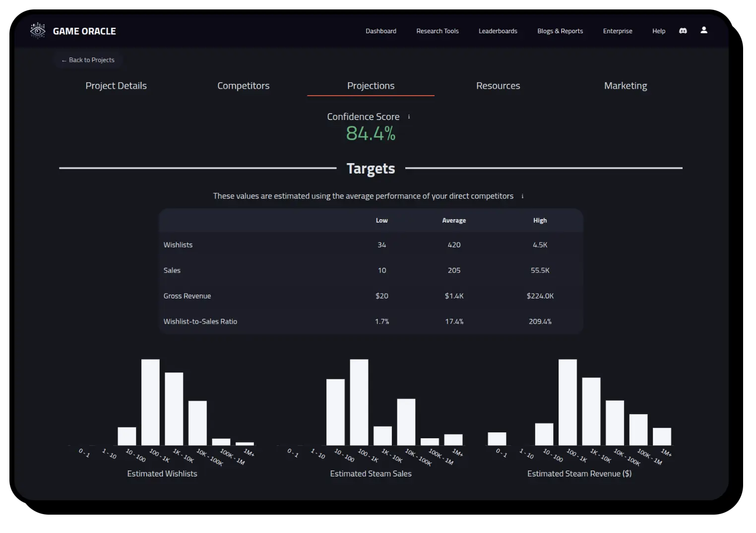Switch to the Competitors tab
Viewport: 756px width, 533px height.
[243, 86]
